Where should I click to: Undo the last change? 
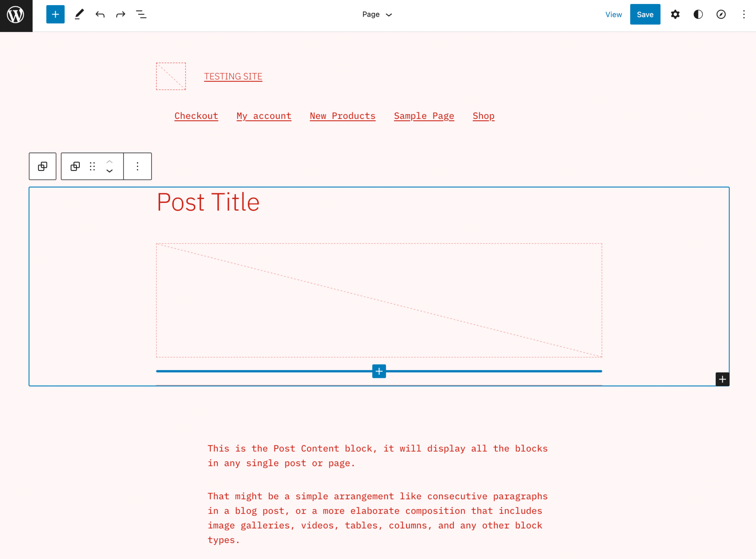coord(100,14)
